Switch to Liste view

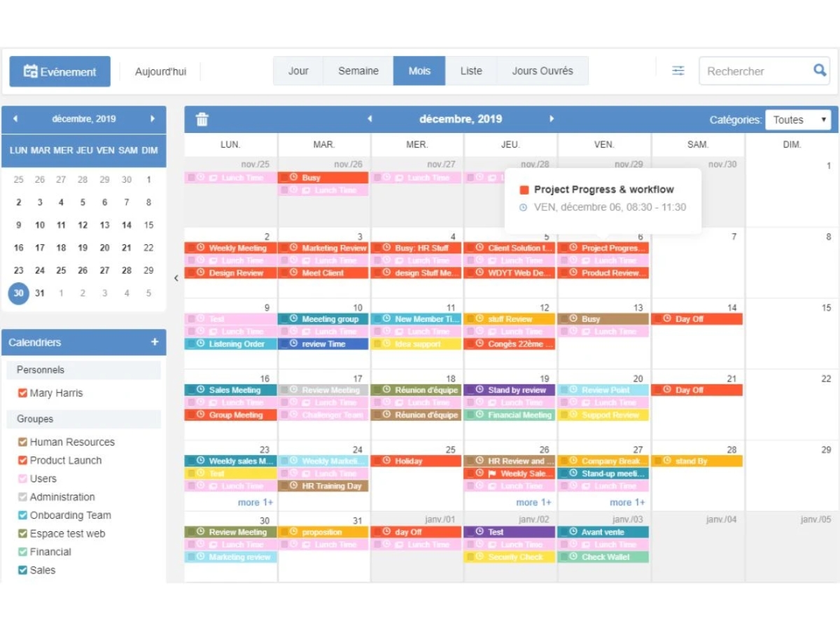click(x=471, y=71)
